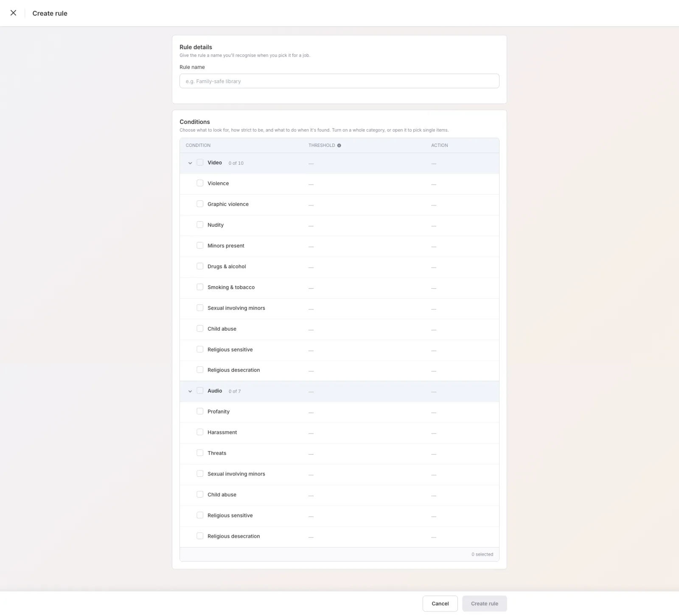
Task: Enable the Graphic violence checkbox
Action: [200, 204]
